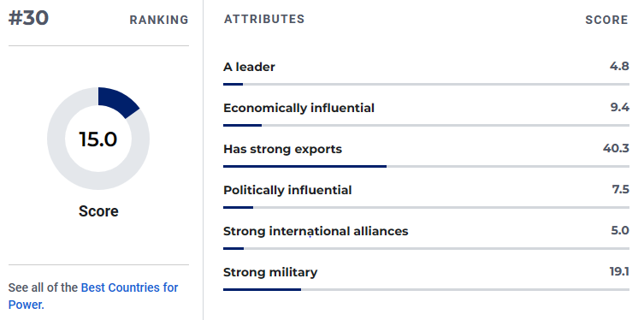Screen dimensions: 644x320
Task: Click the Has strong exports progress bar
Action: (426, 166)
